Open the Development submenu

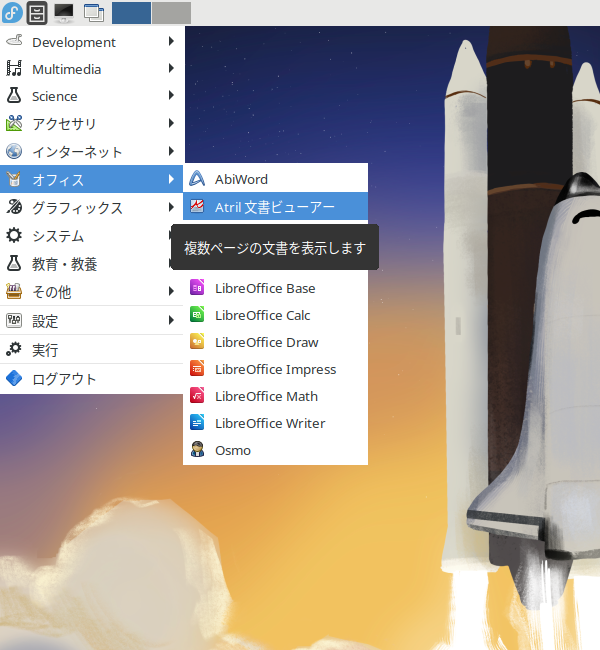[91, 42]
